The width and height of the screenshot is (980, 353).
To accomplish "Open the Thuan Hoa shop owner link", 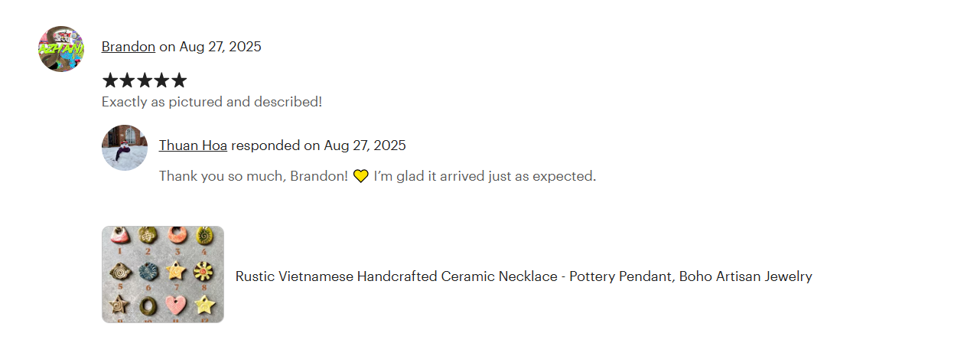I will pyautogui.click(x=193, y=145).
